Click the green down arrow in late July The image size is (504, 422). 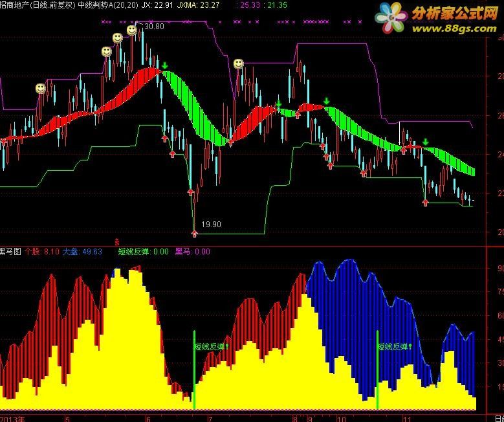(x=279, y=104)
